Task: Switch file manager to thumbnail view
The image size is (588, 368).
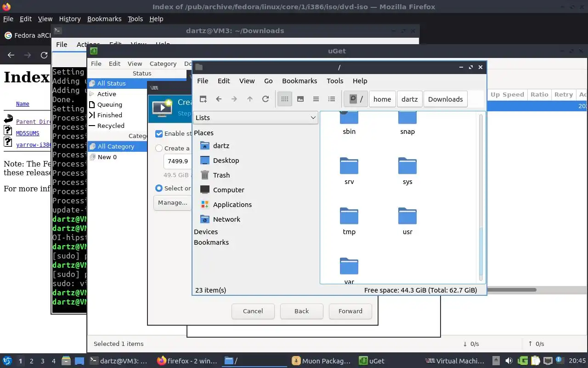Action: [300, 99]
